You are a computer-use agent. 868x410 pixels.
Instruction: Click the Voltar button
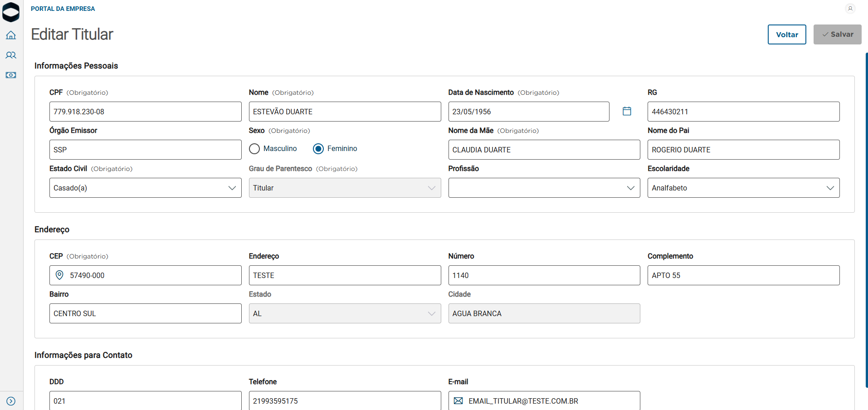[787, 34]
